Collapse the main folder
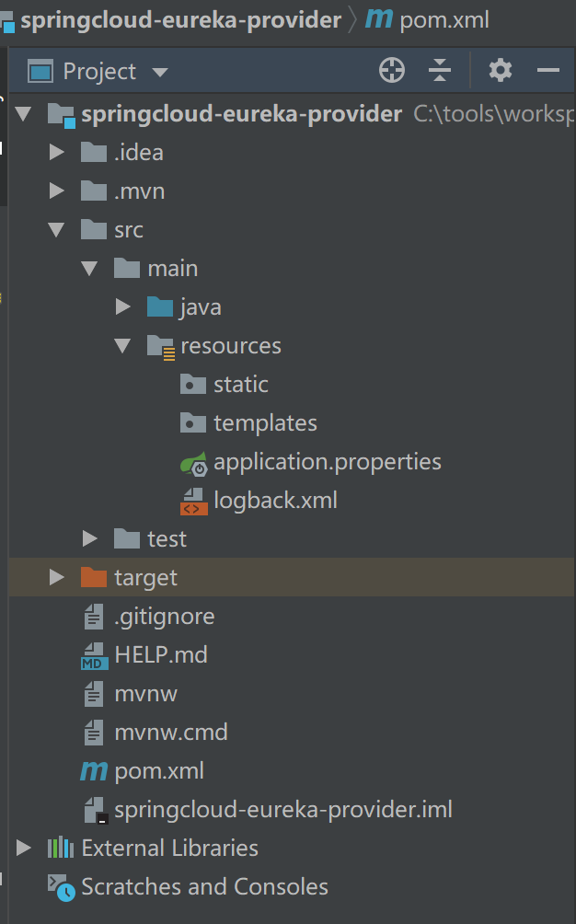The image size is (576, 924). click(x=89, y=269)
